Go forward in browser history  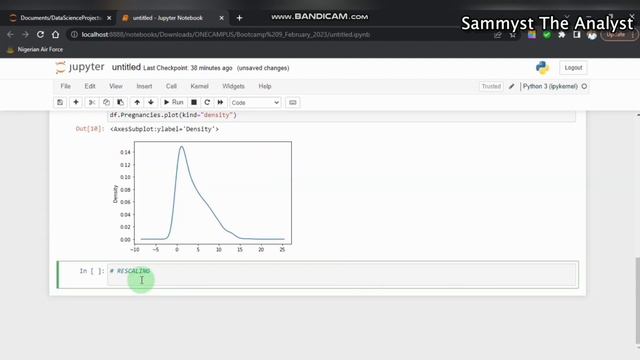[x=25, y=35]
